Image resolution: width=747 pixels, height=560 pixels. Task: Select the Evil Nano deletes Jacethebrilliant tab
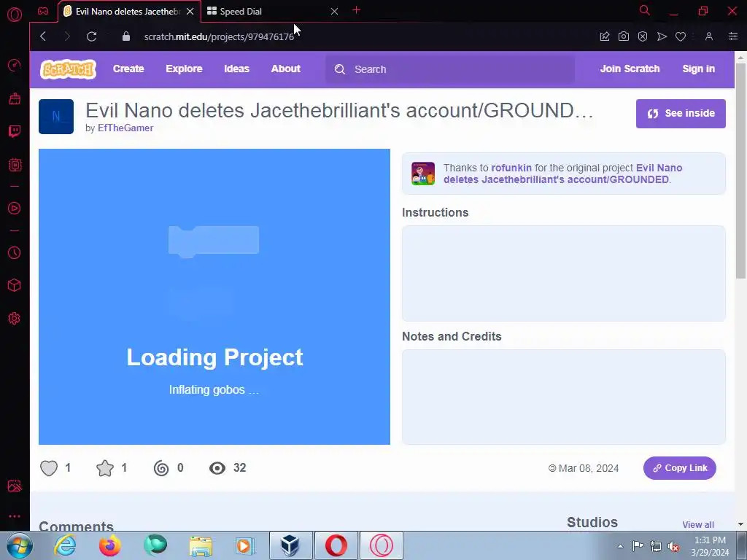point(128,12)
